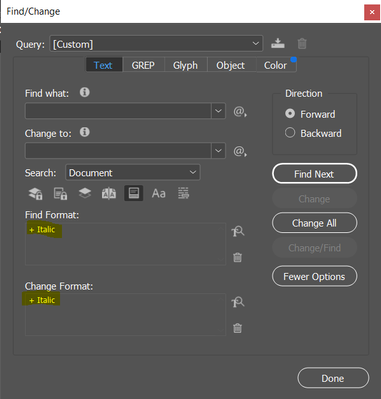Toggle Include Hidden Layers option

[x=85, y=193]
